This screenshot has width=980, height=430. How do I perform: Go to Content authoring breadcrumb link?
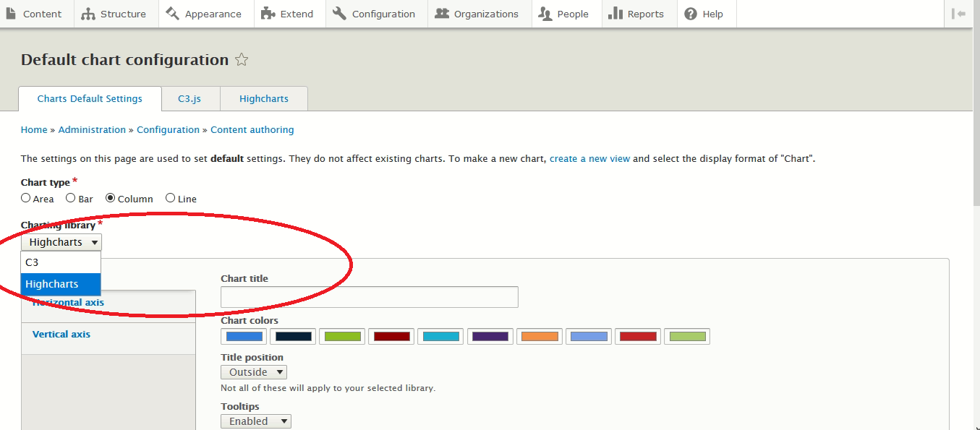252,130
